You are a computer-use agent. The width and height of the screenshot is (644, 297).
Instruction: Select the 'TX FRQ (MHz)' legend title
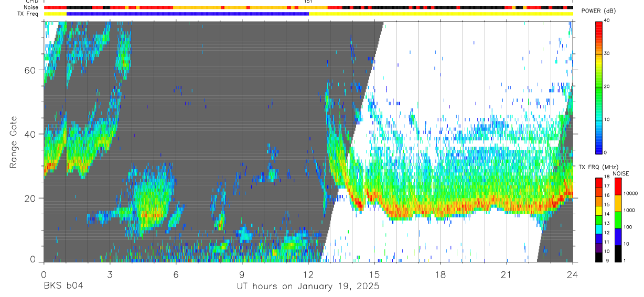click(598, 167)
